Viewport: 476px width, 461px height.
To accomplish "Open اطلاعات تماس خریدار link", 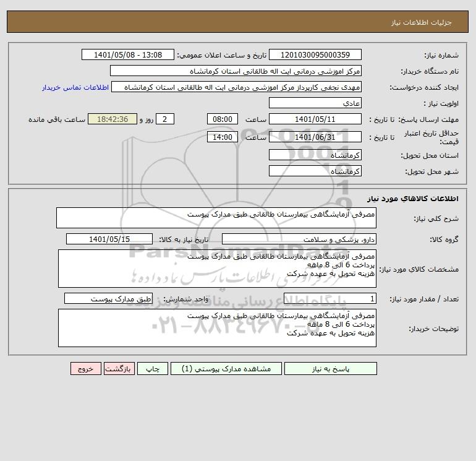I will (x=75, y=87).
